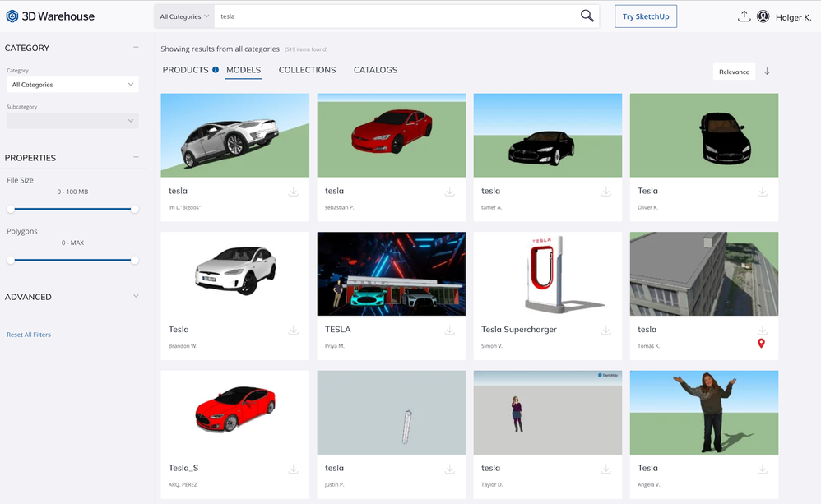The width and height of the screenshot is (821, 504).
Task: Open the CATALOGS tab
Action: pos(375,70)
